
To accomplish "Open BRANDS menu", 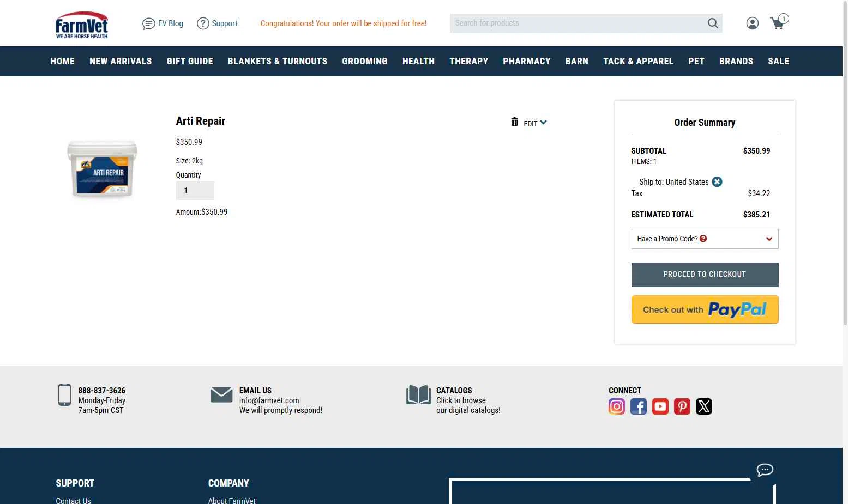I will tap(736, 61).
